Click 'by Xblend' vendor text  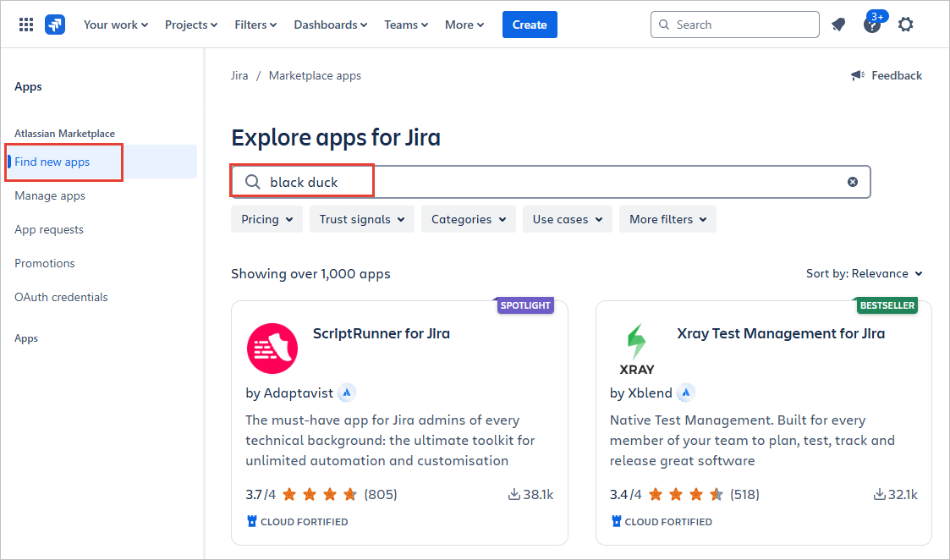click(x=641, y=393)
